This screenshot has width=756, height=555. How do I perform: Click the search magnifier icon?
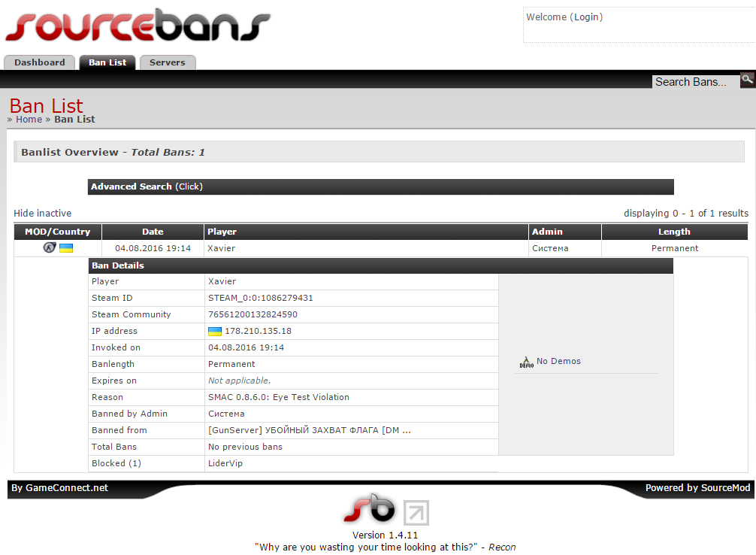point(747,80)
